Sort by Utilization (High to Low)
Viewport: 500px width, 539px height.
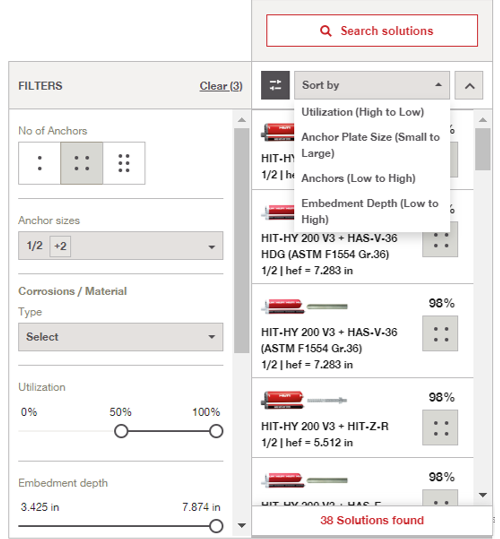[363, 112]
